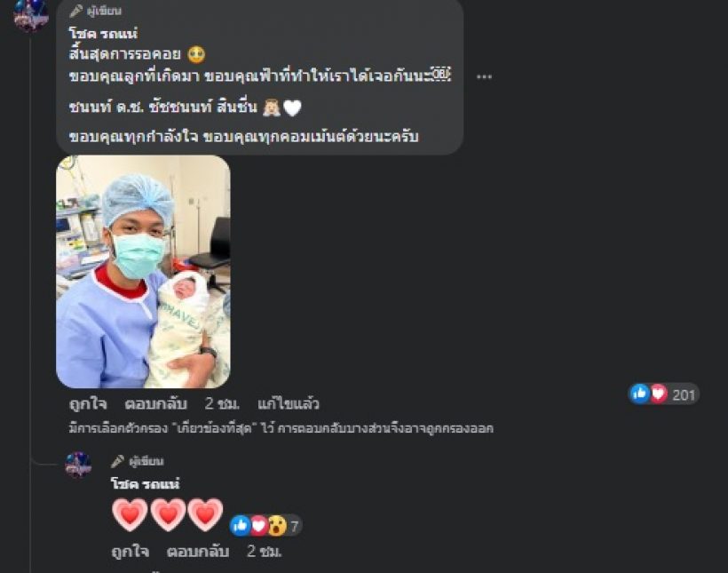Reply with ตอบกลับ under the photo
Screen dimensions: 728x573
156,403
